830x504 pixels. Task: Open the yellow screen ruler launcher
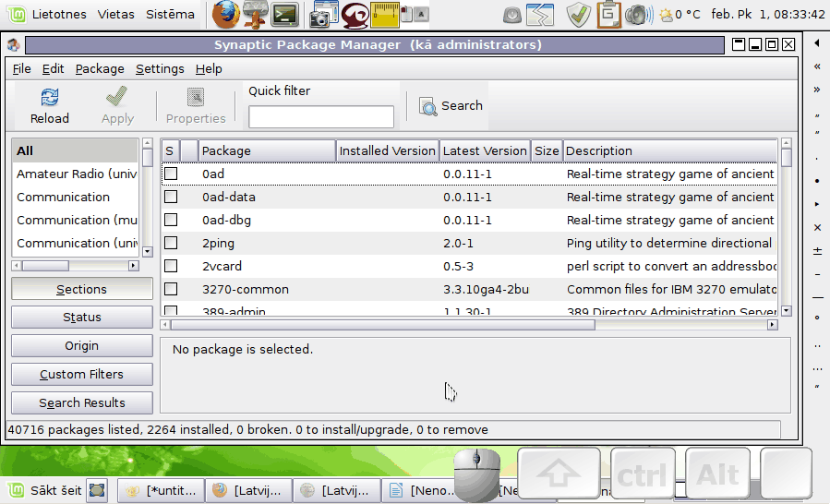[x=385, y=15]
